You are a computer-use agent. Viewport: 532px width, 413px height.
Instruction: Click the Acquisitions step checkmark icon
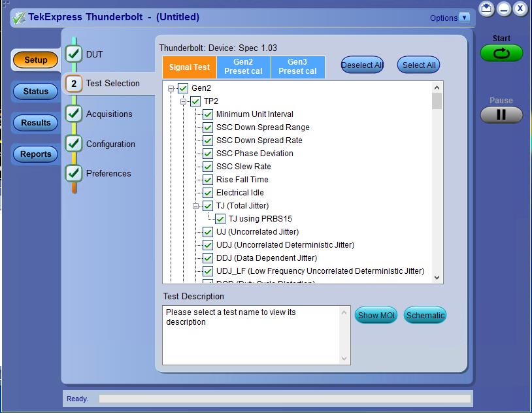click(74, 114)
